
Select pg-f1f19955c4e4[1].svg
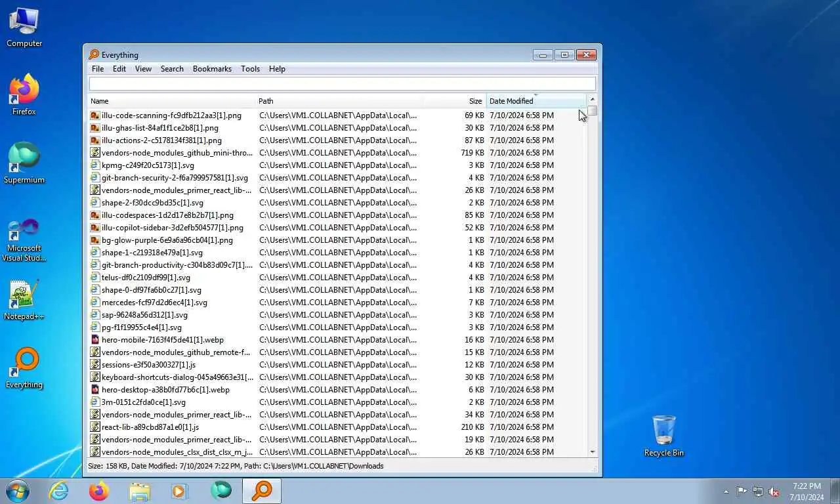click(x=142, y=327)
